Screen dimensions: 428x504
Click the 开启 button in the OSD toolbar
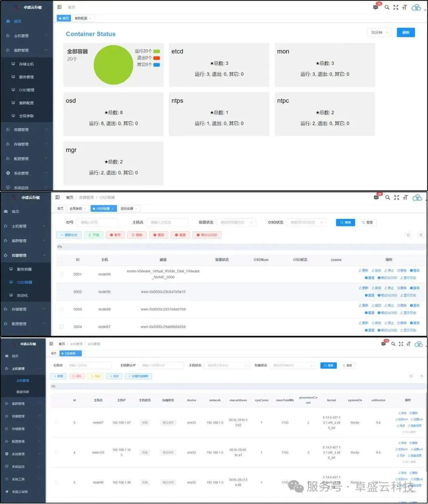click(94, 235)
